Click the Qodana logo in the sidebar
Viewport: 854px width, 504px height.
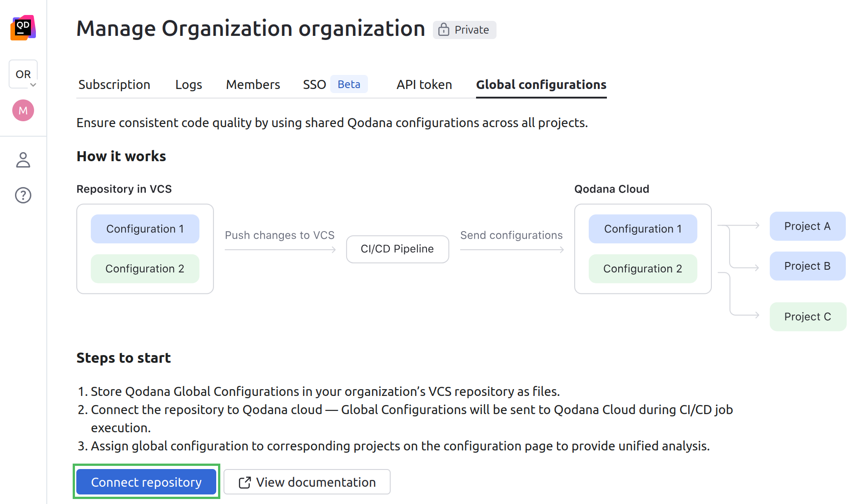point(23,28)
